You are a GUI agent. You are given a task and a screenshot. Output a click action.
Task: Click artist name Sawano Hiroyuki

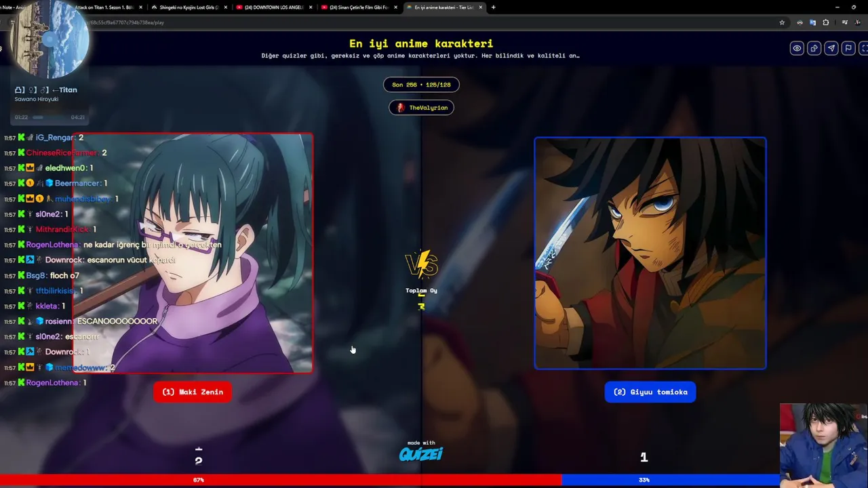[37, 99]
